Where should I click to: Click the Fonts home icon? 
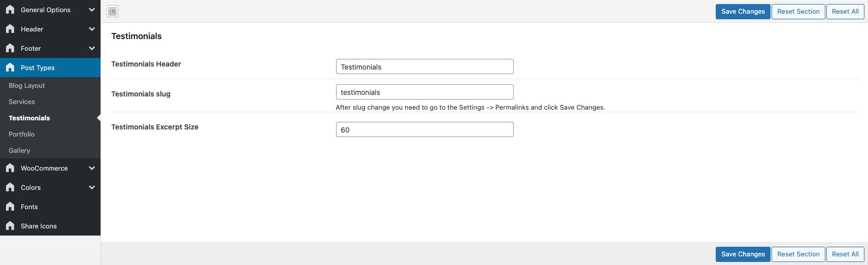pos(10,207)
